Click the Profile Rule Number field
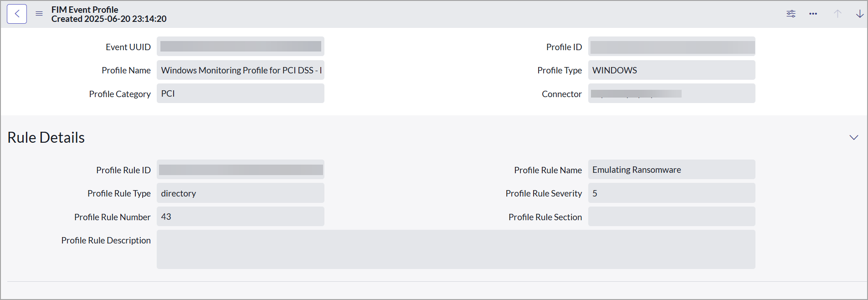 (x=240, y=217)
